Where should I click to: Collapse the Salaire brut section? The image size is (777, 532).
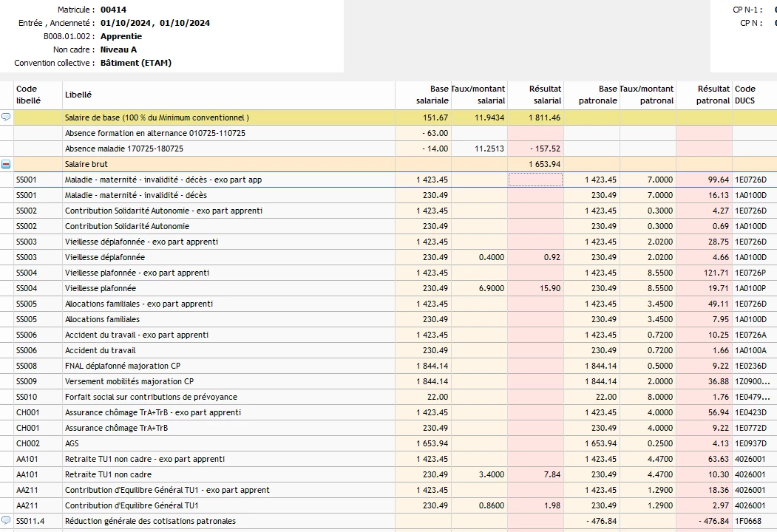coord(7,164)
